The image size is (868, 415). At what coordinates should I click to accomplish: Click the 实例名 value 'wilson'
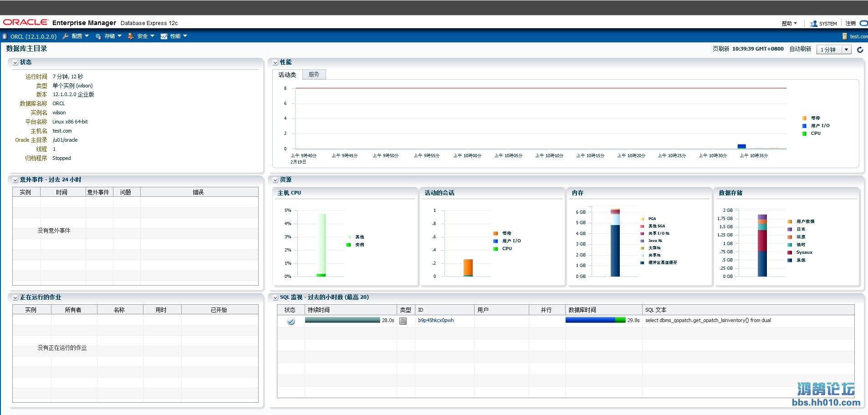point(59,113)
